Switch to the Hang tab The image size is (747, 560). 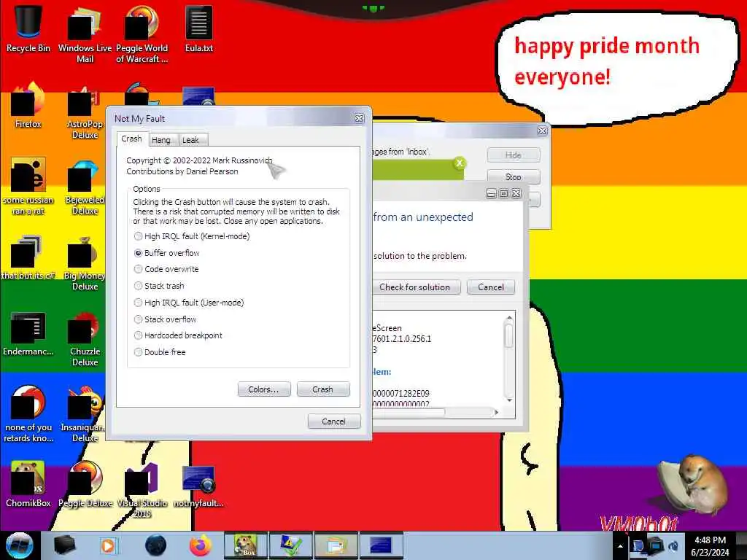[x=161, y=140]
